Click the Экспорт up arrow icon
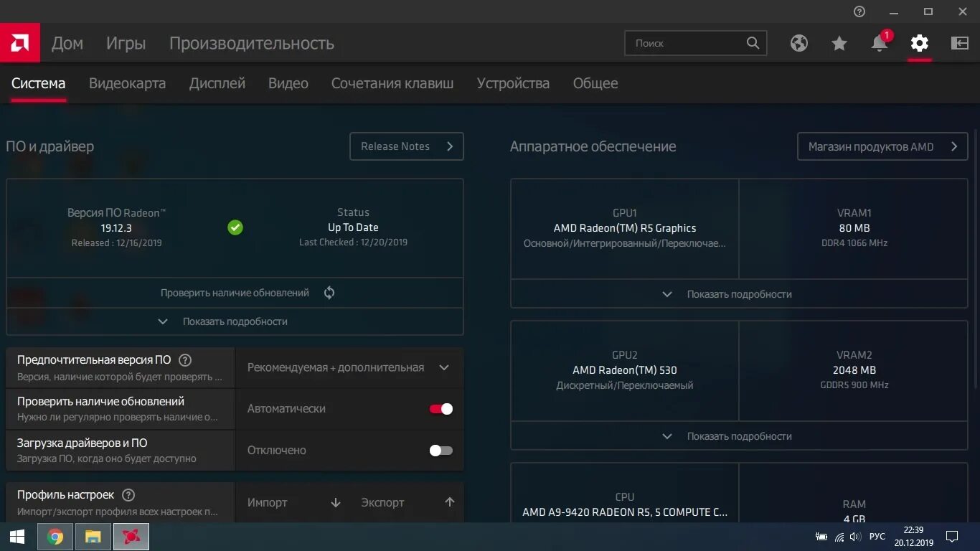The image size is (980, 551). tap(450, 502)
